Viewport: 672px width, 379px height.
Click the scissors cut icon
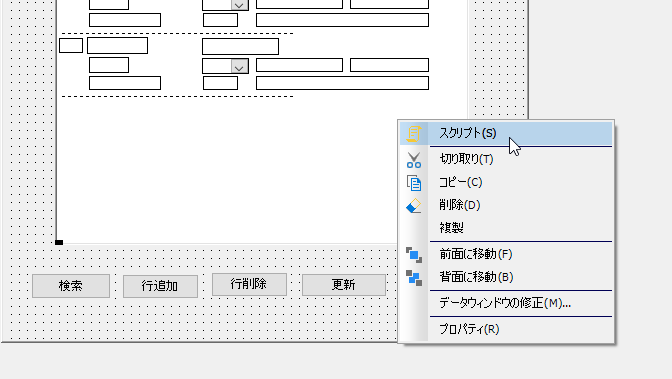click(414, 160)
